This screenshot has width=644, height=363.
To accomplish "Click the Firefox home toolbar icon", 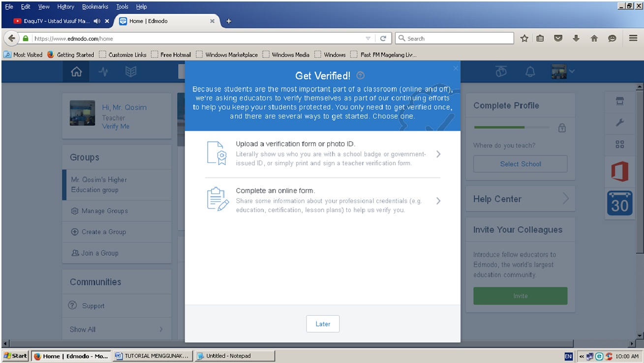I will tap(594, 38).
